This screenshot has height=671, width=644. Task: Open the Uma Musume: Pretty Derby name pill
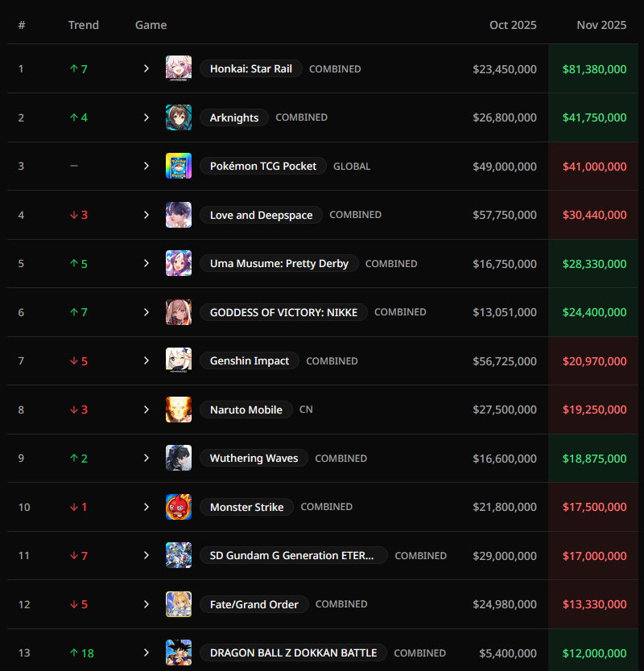(x=279, y=264)
